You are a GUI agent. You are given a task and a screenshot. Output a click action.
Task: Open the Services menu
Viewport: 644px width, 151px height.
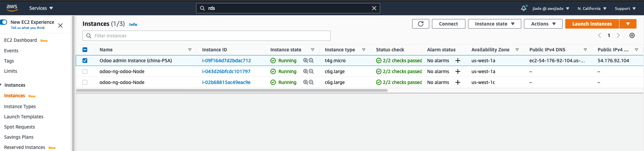(x=41, y=8)
